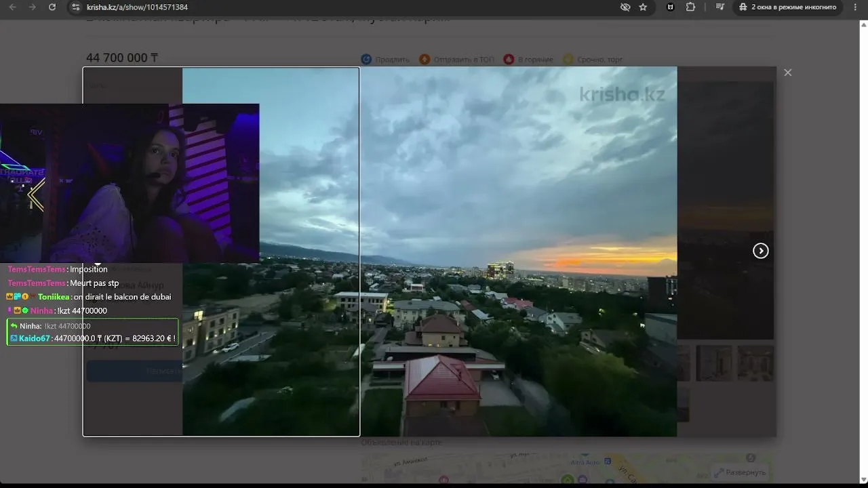Click the 'В горячие' promotion option

528,60
